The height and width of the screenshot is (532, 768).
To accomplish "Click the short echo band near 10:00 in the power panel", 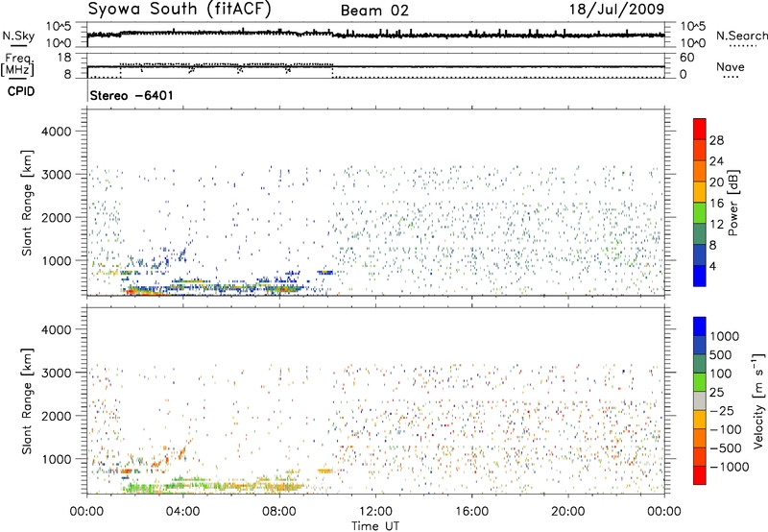I will [x=325, y=273].
